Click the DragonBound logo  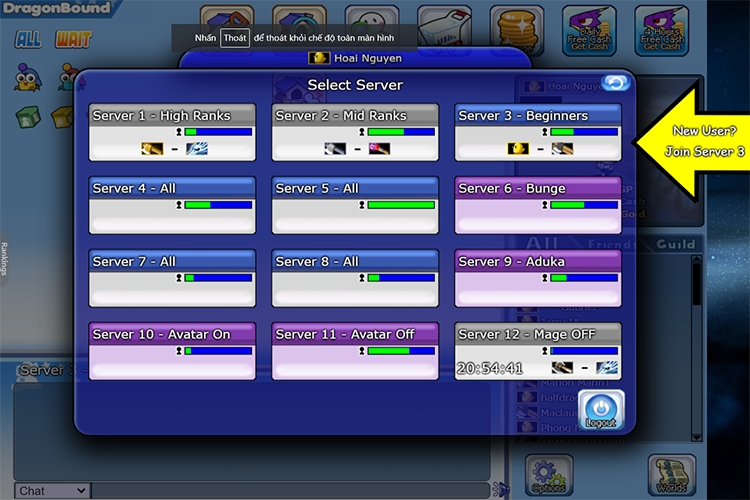point(55,8)
